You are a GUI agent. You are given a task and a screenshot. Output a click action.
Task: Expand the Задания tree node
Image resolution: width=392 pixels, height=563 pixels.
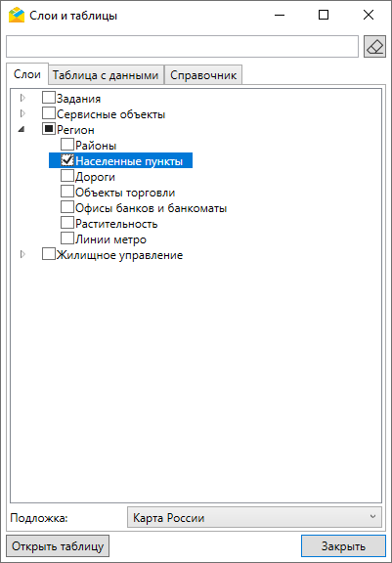coord(23,98)
